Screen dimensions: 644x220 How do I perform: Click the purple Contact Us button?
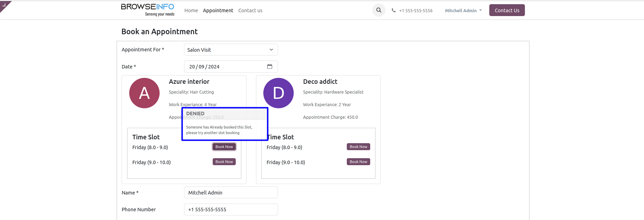507,10
